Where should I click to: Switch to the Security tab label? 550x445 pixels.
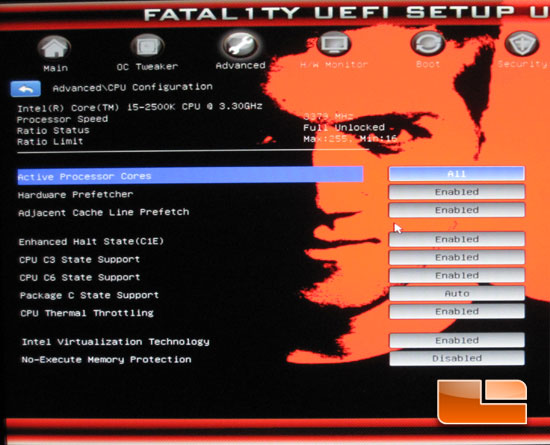522,64
